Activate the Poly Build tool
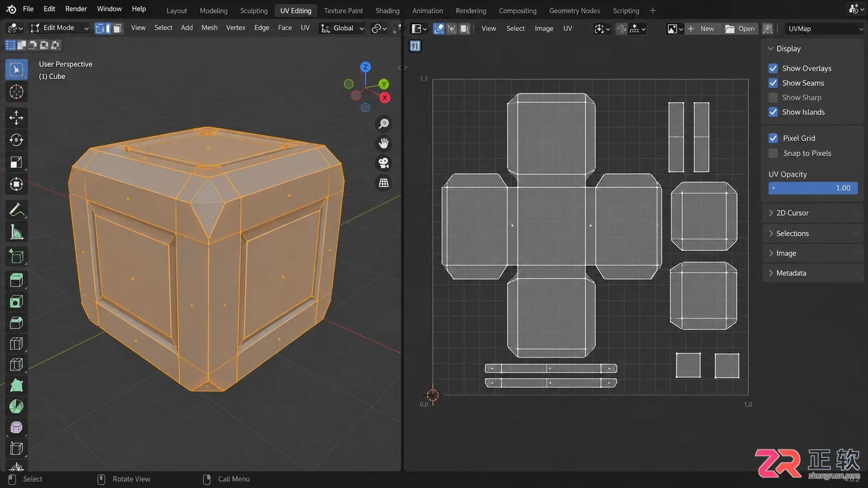 [x=16, y=386]
